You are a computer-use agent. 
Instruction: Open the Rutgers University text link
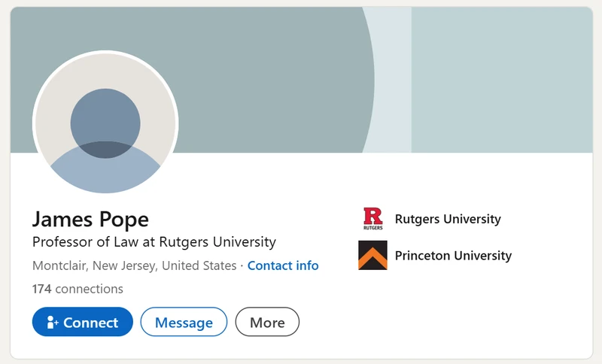448,219
